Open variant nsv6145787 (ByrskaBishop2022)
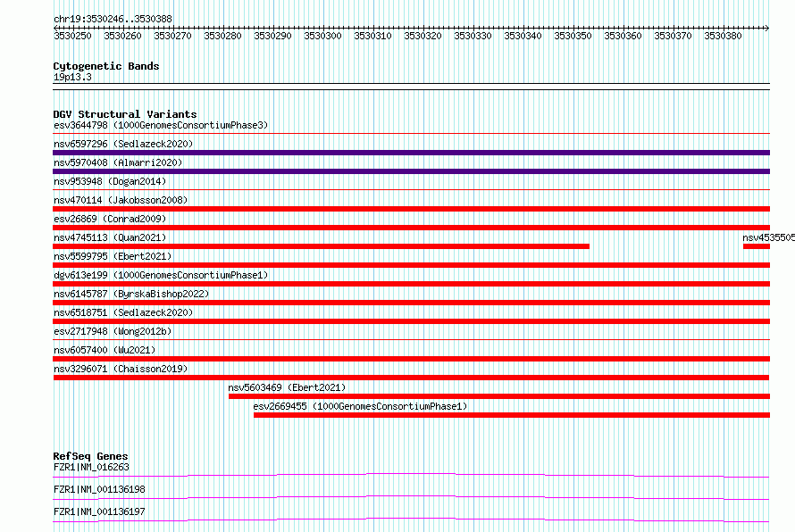795x532 pixels. pos(131,294)
